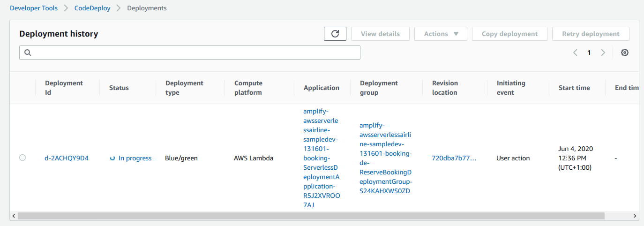Open the ReserveBookingDeploymentGroup deployment group link
The image size is (644, 226).
pyautogui.click(x=385, y=158)
